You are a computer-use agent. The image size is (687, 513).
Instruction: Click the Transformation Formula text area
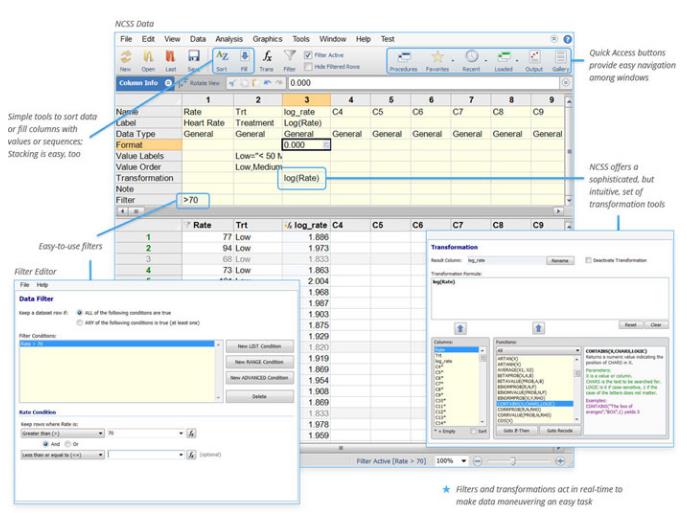pyautogui.click(x=549, y=298)
